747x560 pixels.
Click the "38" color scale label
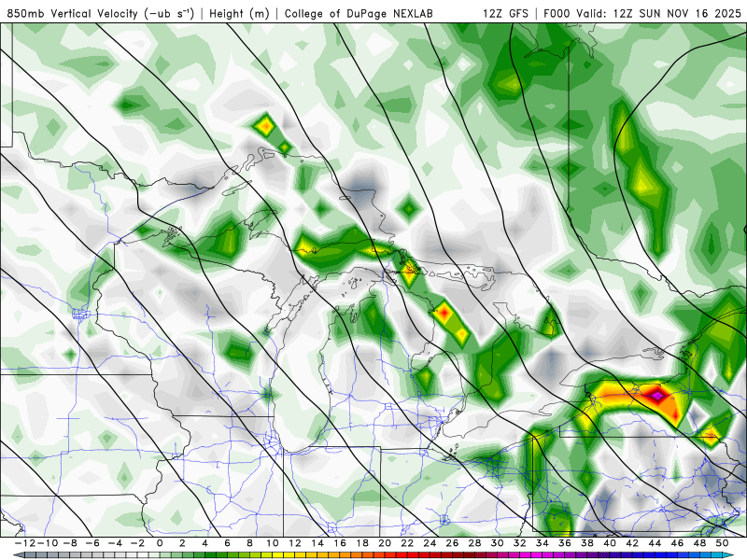587,543
